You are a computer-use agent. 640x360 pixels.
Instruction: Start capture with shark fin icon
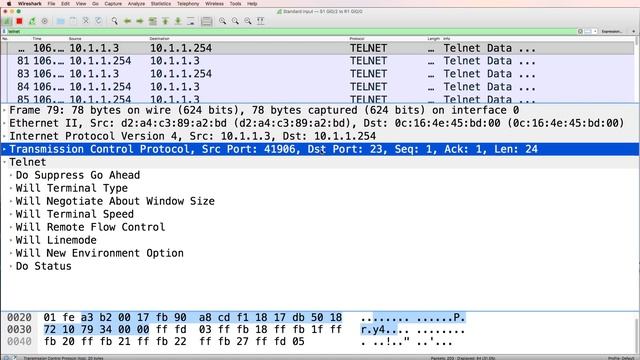coord(7,21)
